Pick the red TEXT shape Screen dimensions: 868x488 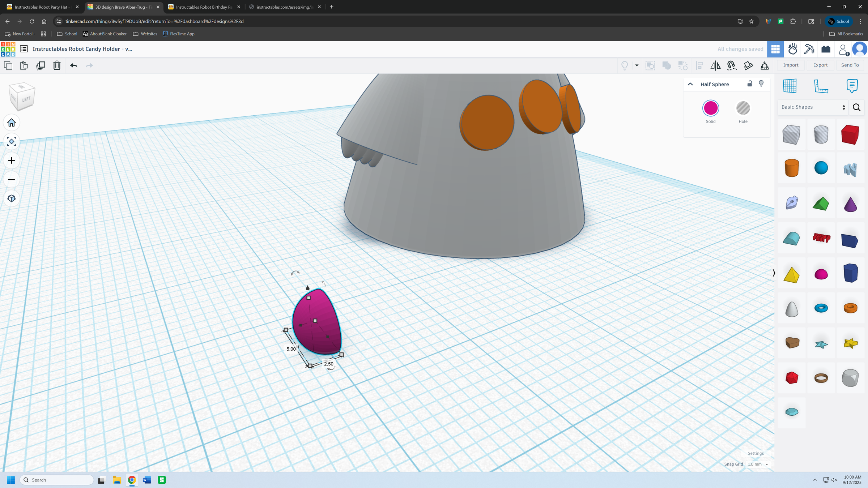821,238
